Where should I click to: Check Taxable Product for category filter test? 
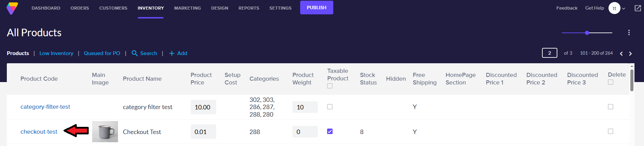click(330, 107)
